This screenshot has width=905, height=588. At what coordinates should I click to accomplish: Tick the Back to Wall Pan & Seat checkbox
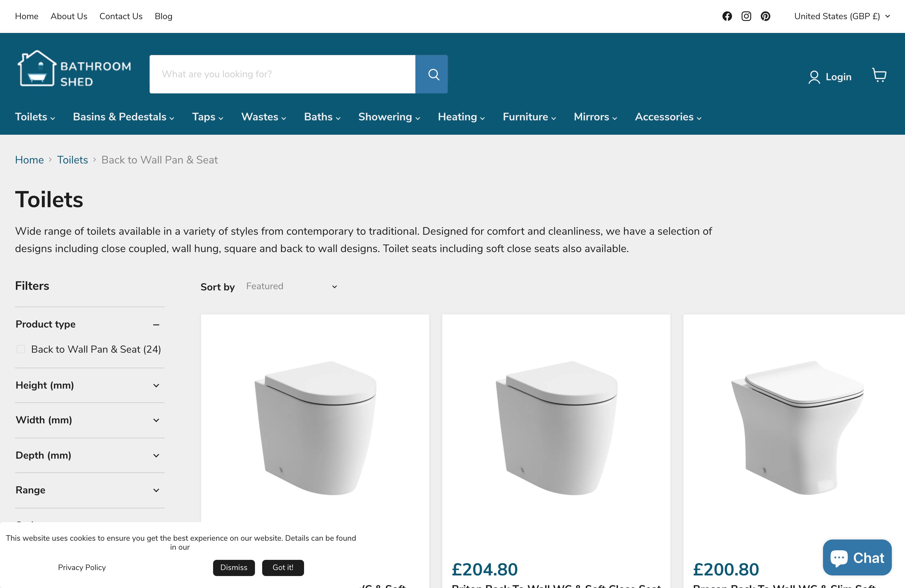[21, 349]
